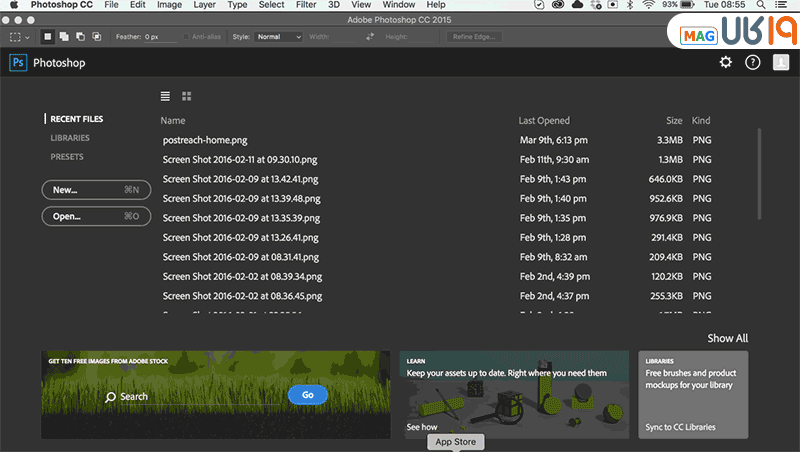Open the Style dropdown set to Normal

278,37
